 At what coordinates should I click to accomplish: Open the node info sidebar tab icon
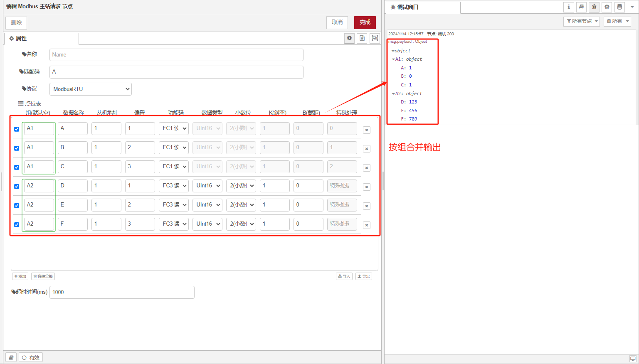pyautogui.click(x=569, y=7)
